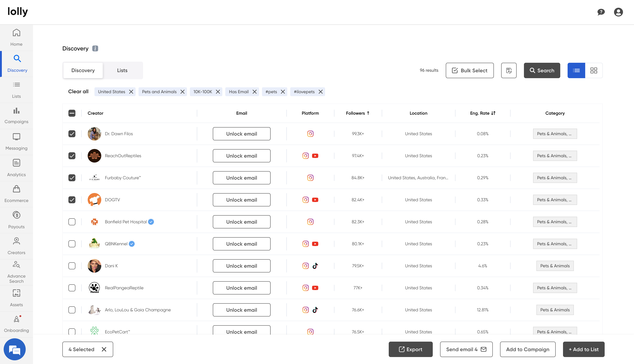
Task: Open Assets in the sidebar
Action: pos(17,298)
